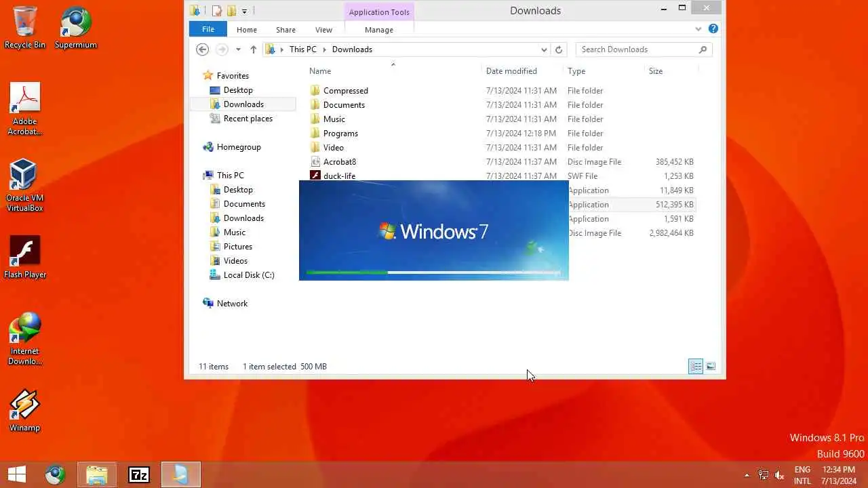This screenshot has width=868, height=488.
Task: Click the network tray icon
Action: [764, 475]
